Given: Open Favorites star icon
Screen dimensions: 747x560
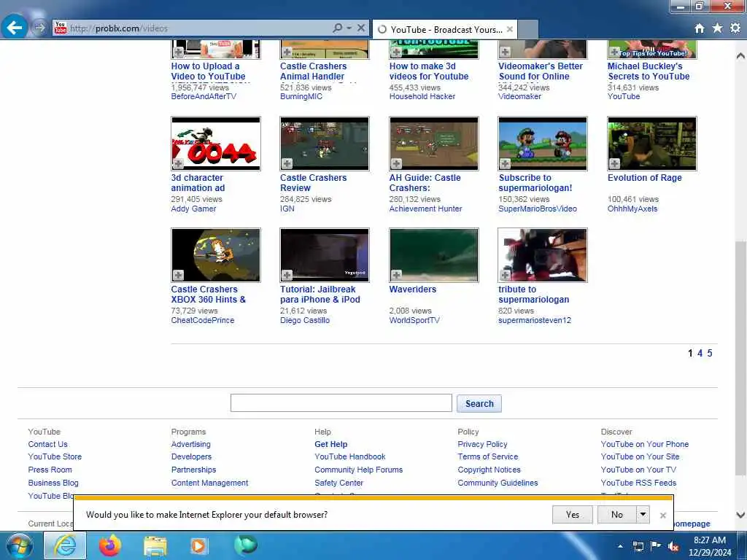Looking at the screenshot, I should pyautogui.click(x=717, y=28).
